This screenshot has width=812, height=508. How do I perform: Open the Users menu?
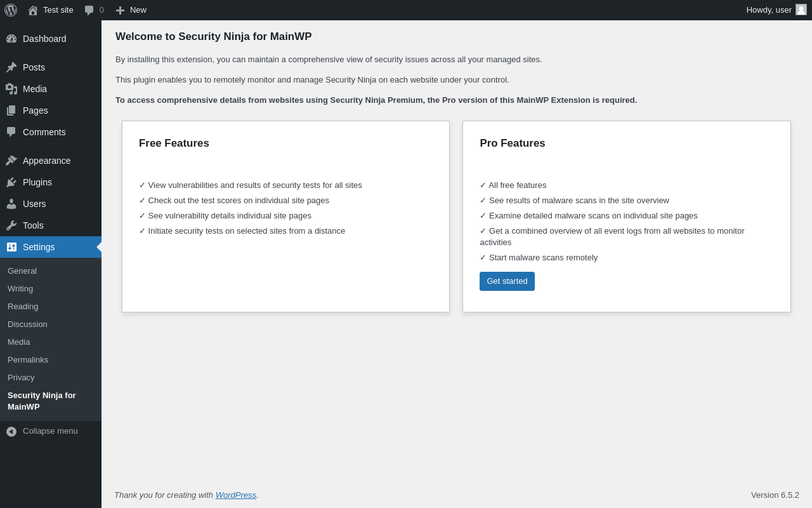coord(51,204)
